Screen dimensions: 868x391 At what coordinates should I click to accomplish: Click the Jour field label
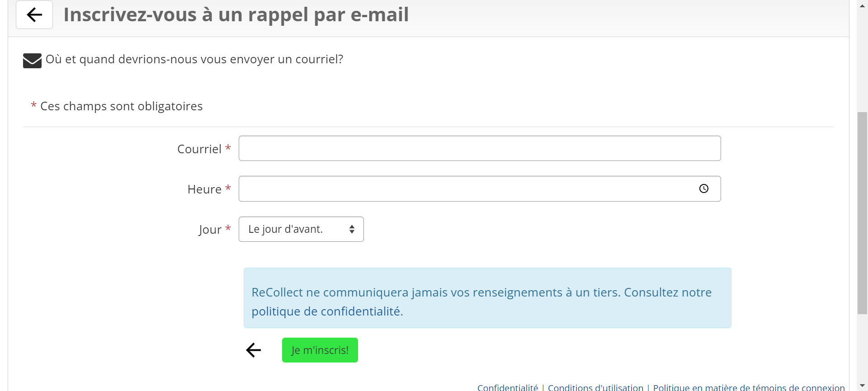click(210, 230)
